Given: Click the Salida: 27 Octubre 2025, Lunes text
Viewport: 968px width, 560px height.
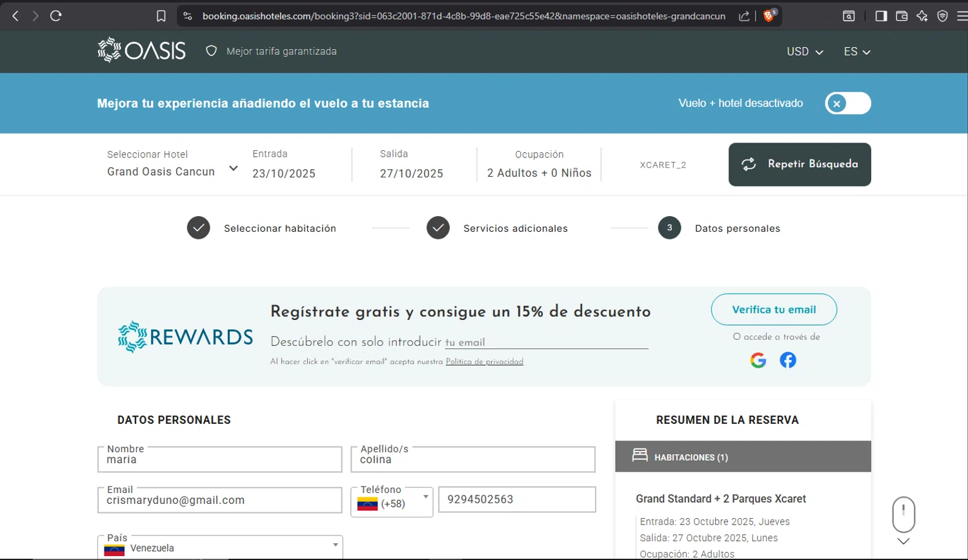Looking at the screenshot, I should 709,538.
